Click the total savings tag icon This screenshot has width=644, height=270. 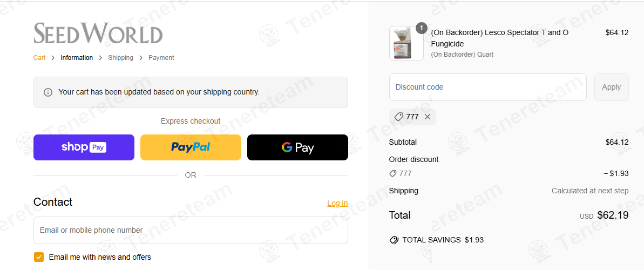click(x=394, y=240)
